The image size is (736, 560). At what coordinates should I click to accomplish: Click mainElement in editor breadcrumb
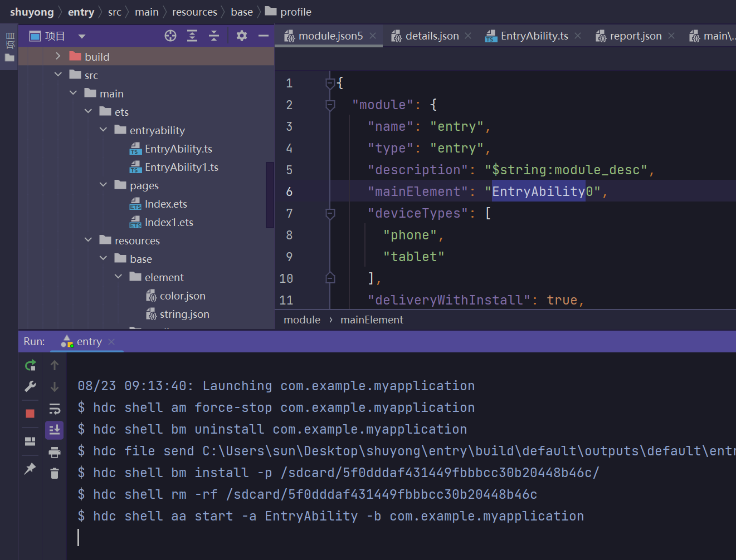pyautogui.click(x=372, y=320)
